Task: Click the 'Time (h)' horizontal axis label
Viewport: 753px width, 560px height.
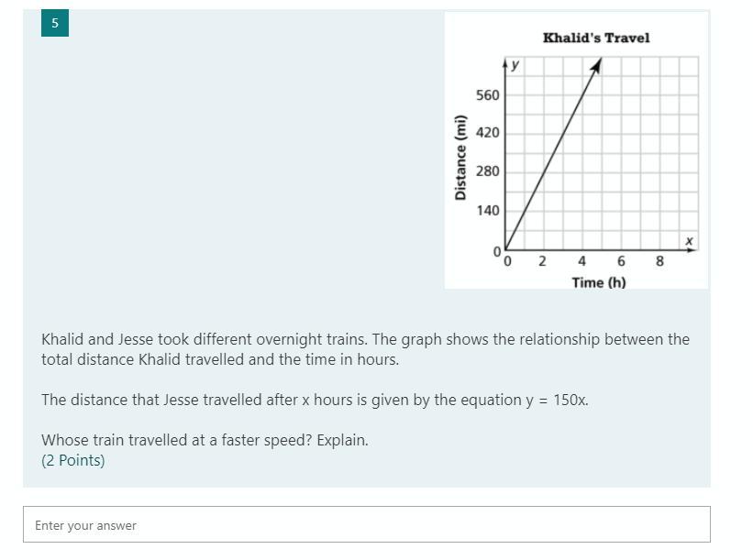Action: [x=599, y=282]
